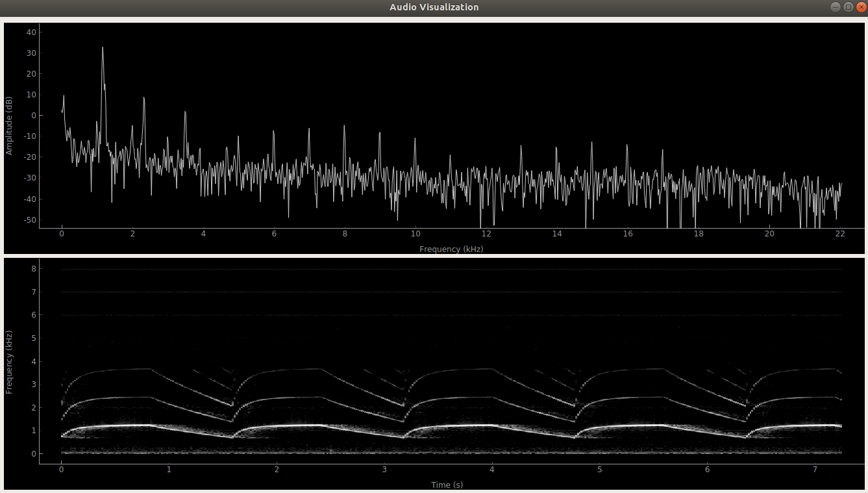Click the Time (s) axis label
Image resolution: width=868 pixels, height=493 pixels.
pyautogui.click(x=447, y=485)
